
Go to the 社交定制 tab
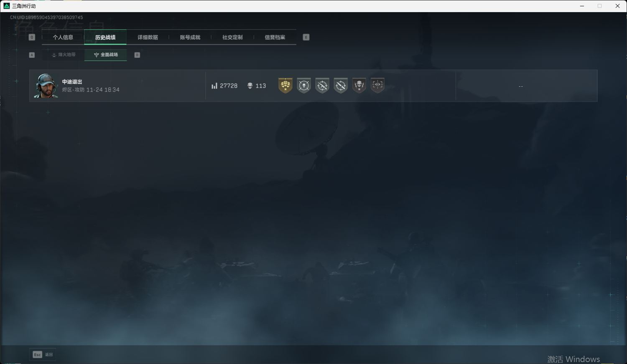(232, 37)
